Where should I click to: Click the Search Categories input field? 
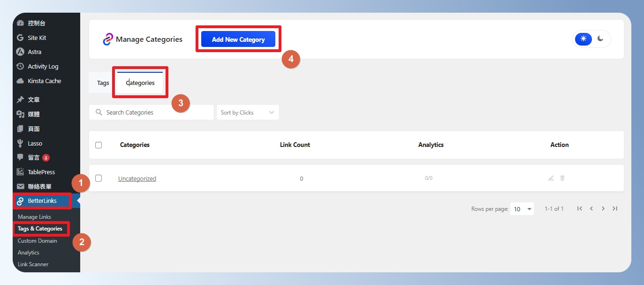click(152, 113)
